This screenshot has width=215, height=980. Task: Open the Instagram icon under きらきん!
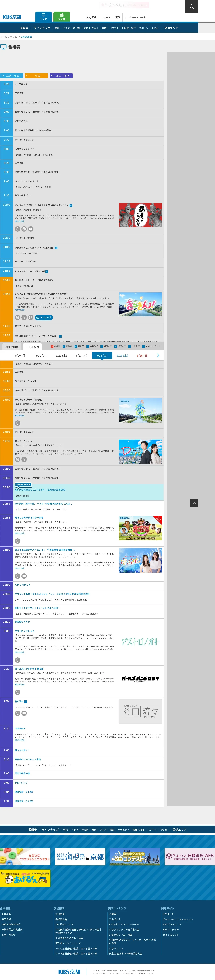coord(31,317)
